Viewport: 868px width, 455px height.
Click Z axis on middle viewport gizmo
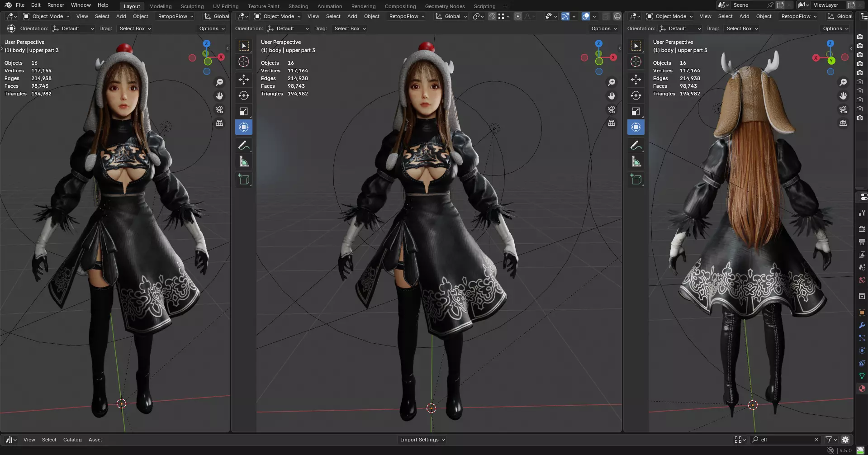[x=598, y=43]
